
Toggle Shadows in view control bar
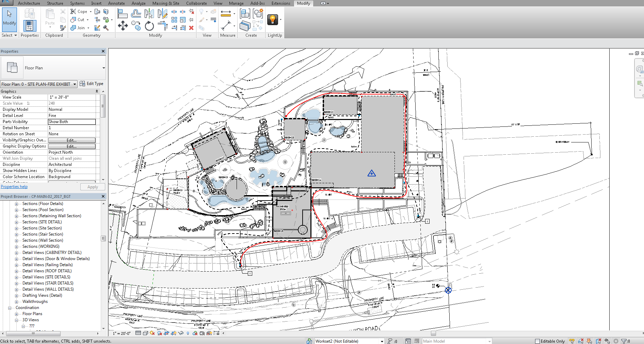(x=160, y=333)
